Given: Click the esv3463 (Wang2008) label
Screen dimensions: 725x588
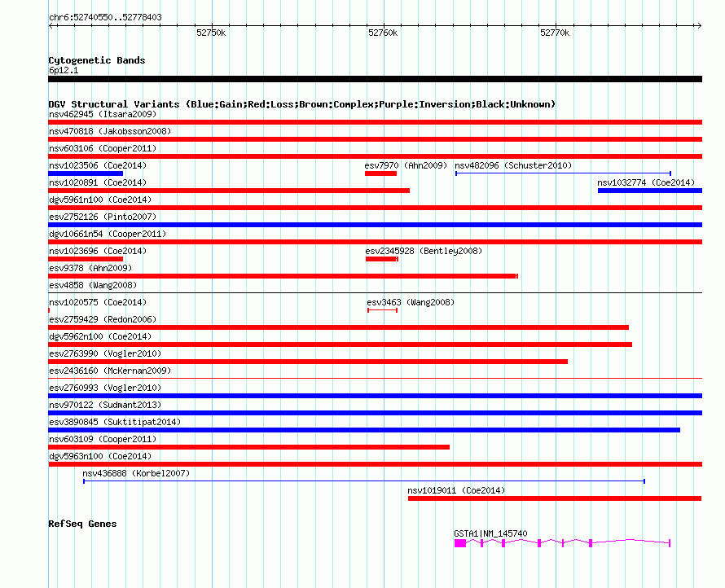Looking at the screenshot, I should [x=411, y=302].
